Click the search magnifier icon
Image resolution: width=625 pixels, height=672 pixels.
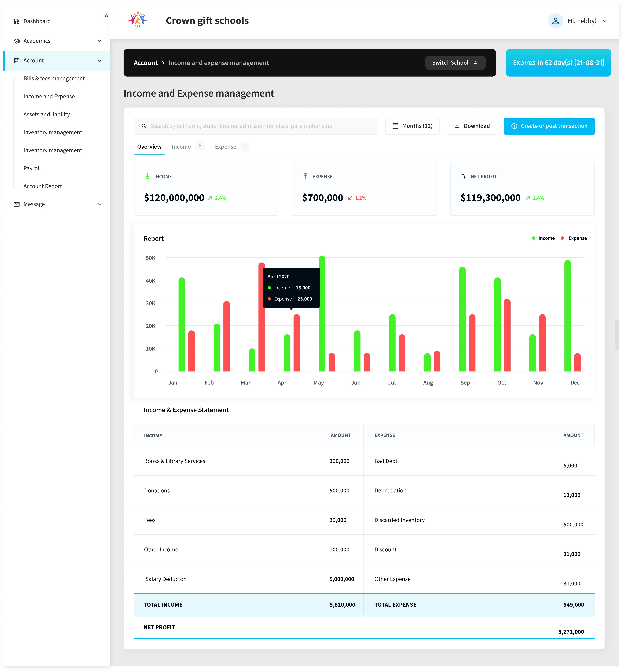(x=144, y=126)
